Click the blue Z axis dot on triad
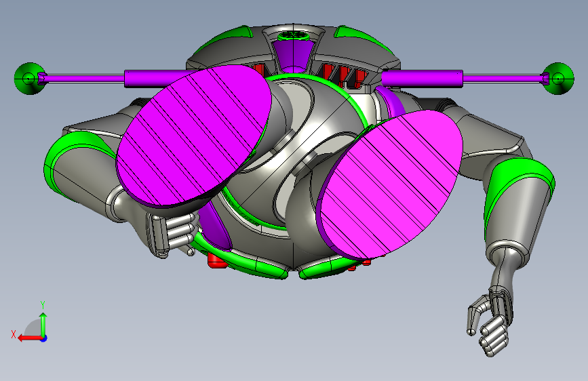The image size is (588, 381). (44, 338)
